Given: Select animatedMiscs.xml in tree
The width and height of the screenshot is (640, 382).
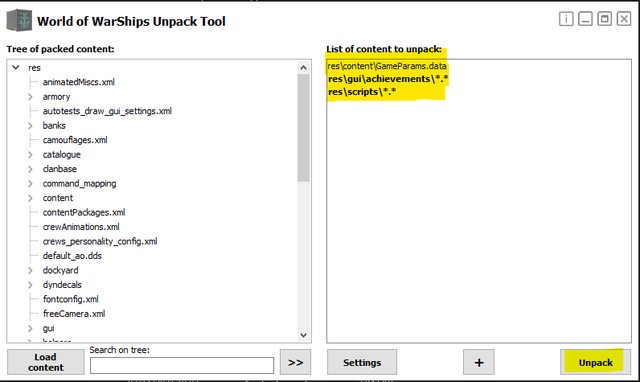Looking at the screenshot, I should [79, 82].
